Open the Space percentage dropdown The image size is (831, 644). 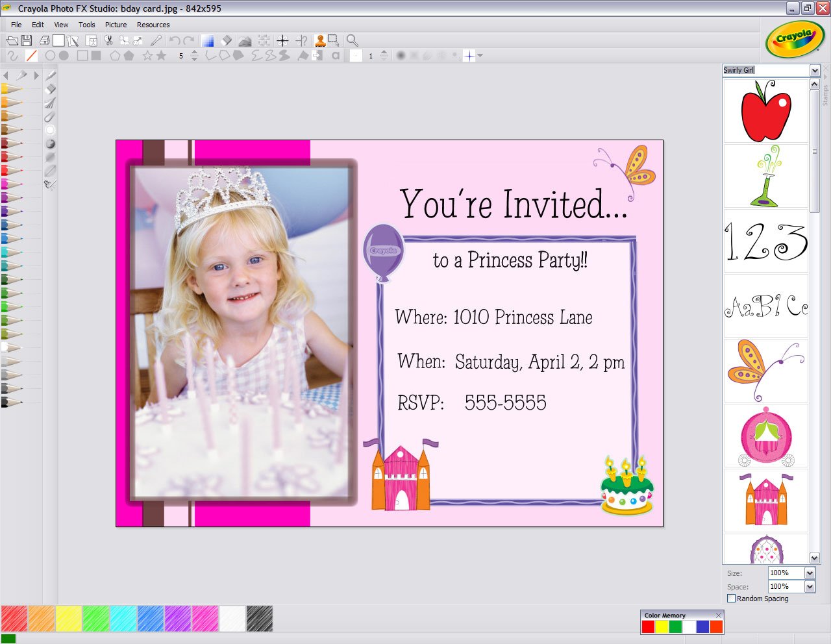pos(809,586)
